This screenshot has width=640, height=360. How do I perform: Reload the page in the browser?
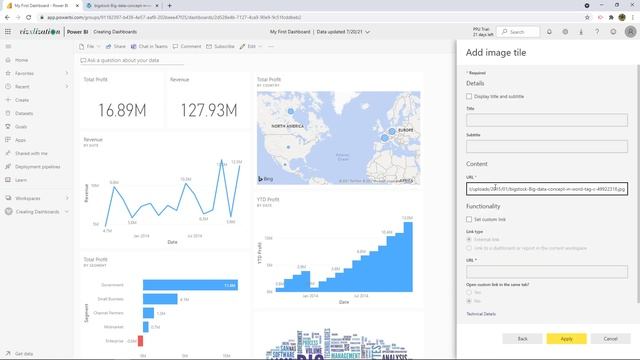29,18
